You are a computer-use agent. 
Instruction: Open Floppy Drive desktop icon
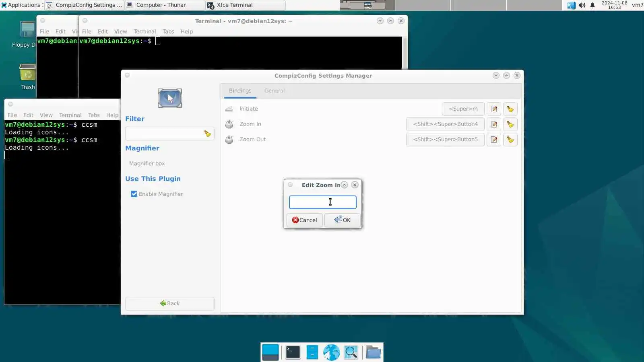click(x=27, y=34)
